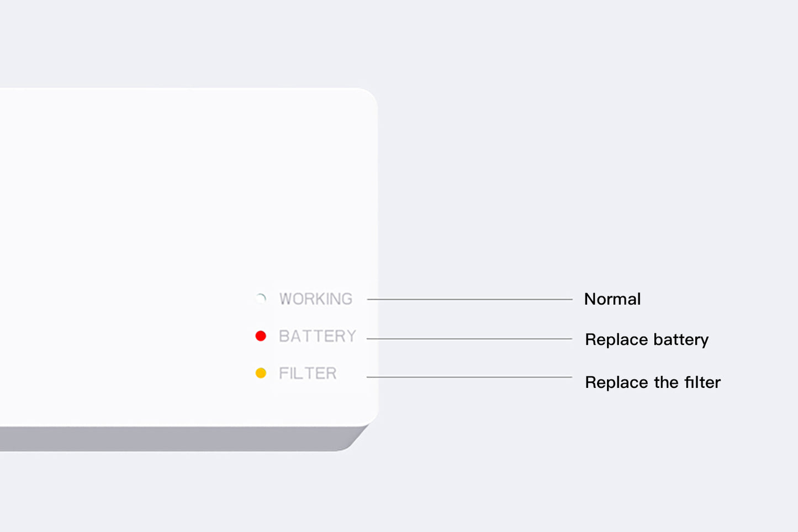Click the "Replace battery" annotation text
Image resolution: width=798 pixels, height=532 pixels.
pos(647,339)
